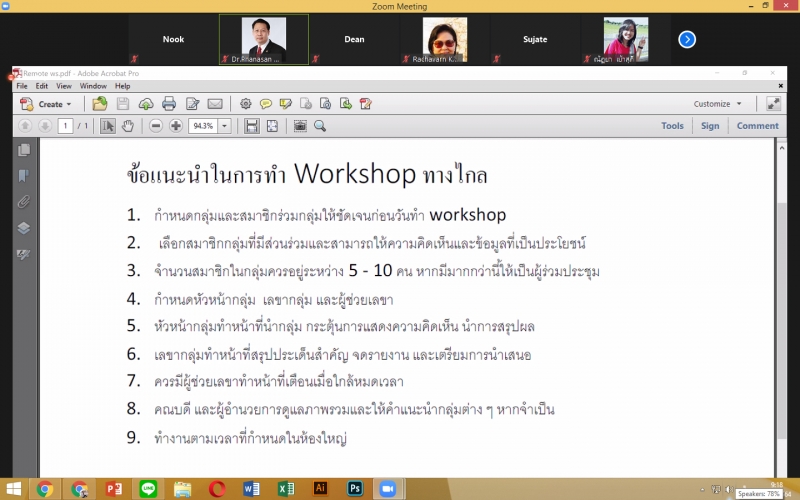Click the Print icon in Acrobat toolbar
Image resolution: width=800 pixels, height=500 pixels.
tap(169, 103)
